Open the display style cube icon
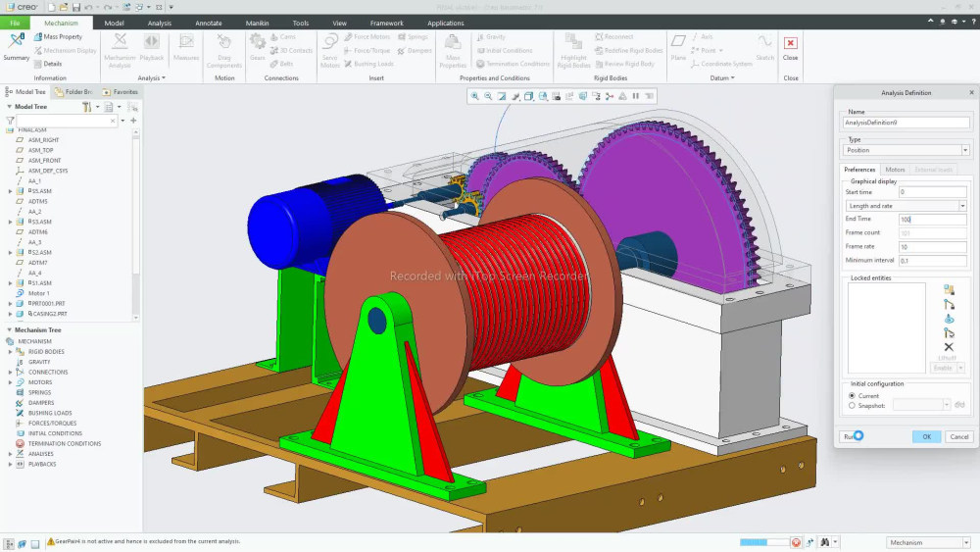This screenshot has height=552, width=980. [529, 96]
